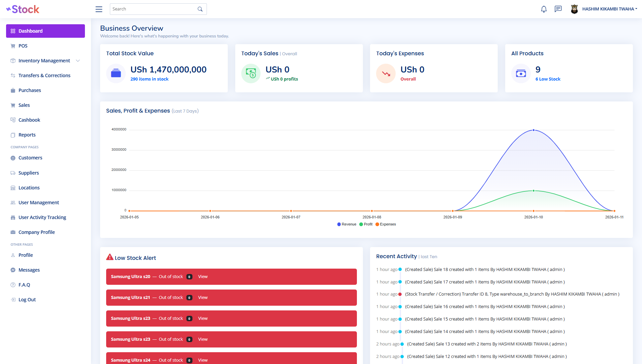Image resolution: width=642 pixels, height=364 pixels.
Task: Toggle Revenue series in chart legend
Action: 347,224
